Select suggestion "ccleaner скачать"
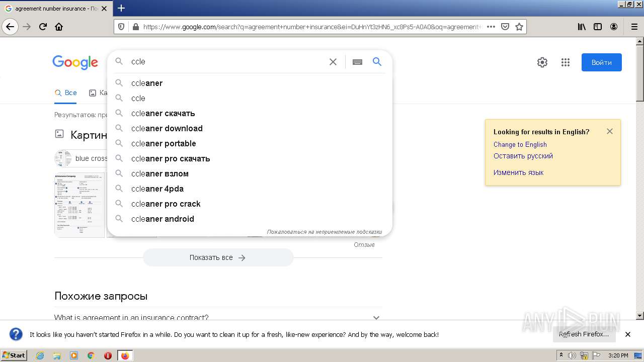The image size is (644, 362). [x=250, y=113]
